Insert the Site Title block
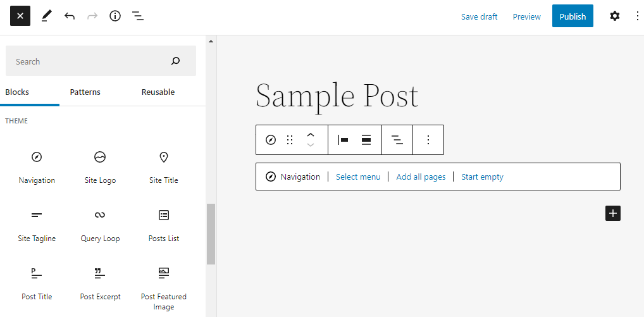The image size is (644, 317). click(164, 166)
